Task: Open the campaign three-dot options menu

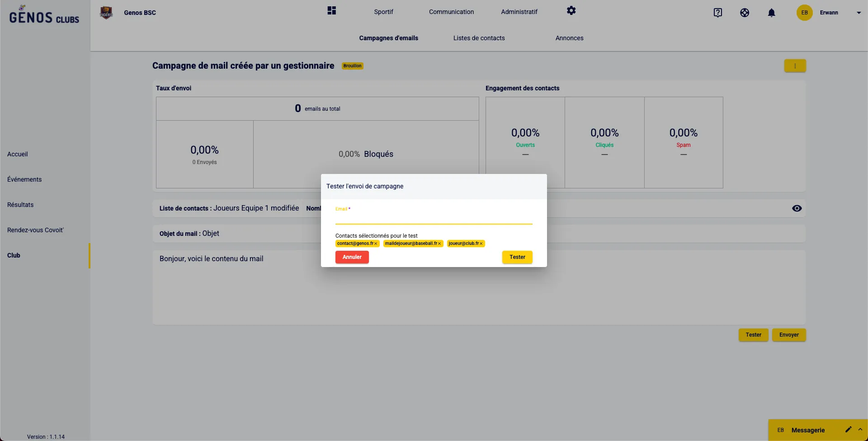Action: pos(795,66)
